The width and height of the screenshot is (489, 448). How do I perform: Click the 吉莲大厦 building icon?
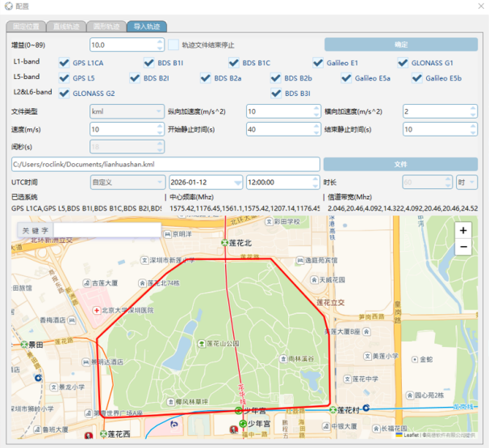[x=86, y=283]
